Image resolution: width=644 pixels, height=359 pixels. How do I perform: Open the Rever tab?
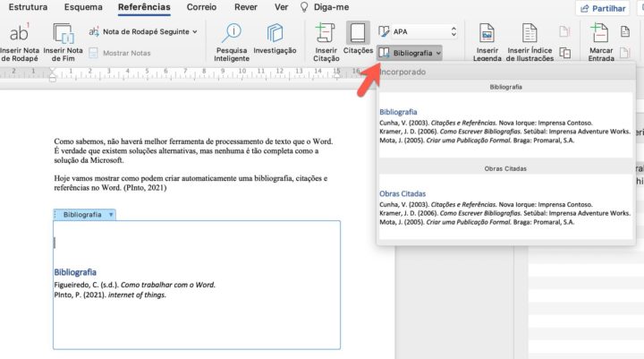246,7
